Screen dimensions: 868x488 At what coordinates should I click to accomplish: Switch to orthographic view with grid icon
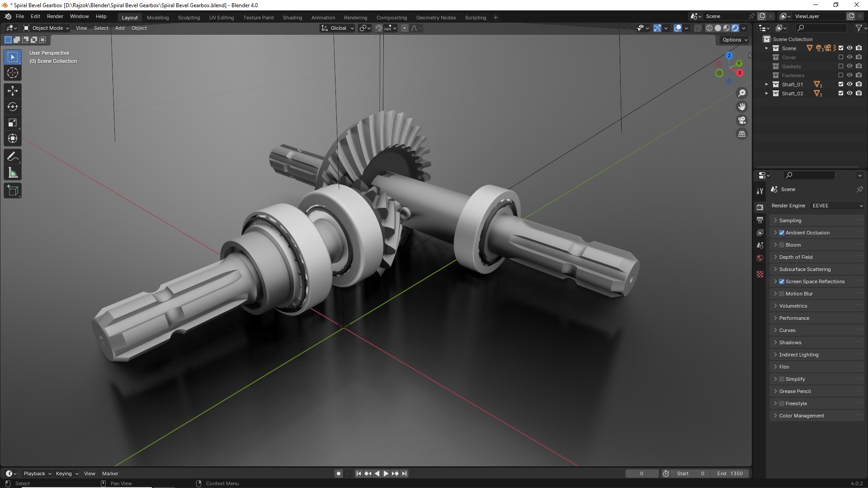tap(742, 134)
